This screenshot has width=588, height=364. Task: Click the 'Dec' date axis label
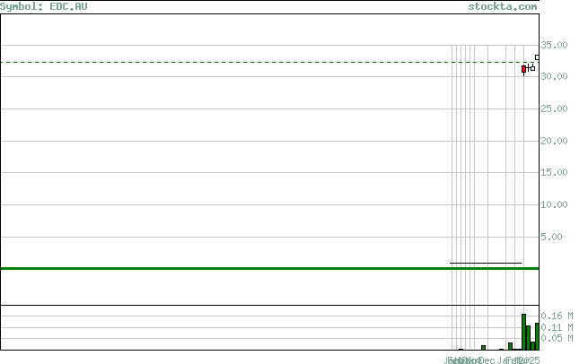click(487, 360)
